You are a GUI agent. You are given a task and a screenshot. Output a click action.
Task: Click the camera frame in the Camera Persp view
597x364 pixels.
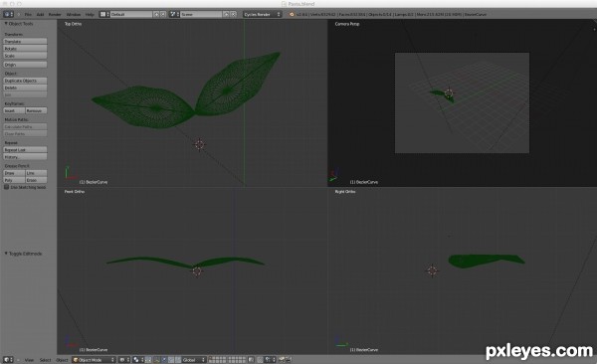click(462, 102)
